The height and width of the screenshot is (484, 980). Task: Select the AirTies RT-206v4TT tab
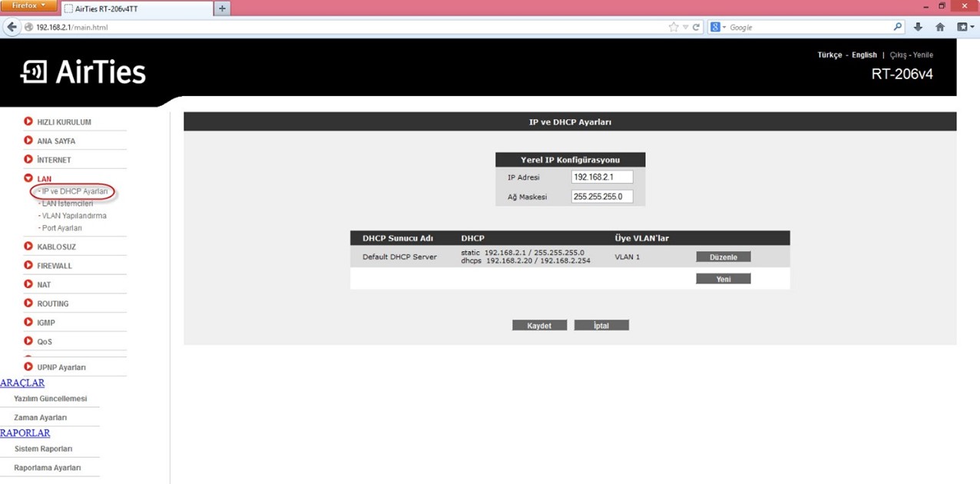coord(136,8)
